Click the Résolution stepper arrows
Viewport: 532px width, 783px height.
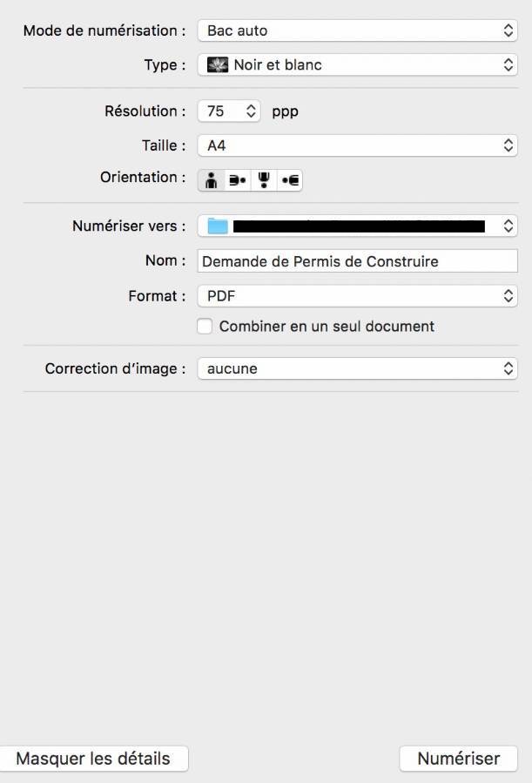(x=251, y=111)
